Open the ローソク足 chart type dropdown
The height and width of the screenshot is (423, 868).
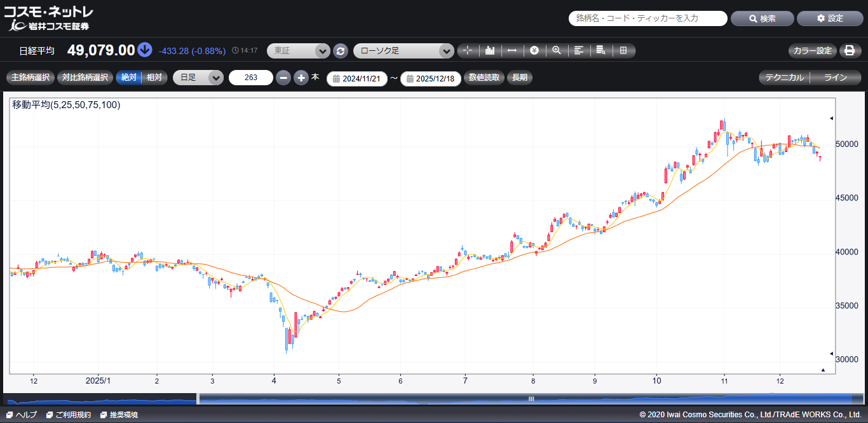tap(403, 51)
